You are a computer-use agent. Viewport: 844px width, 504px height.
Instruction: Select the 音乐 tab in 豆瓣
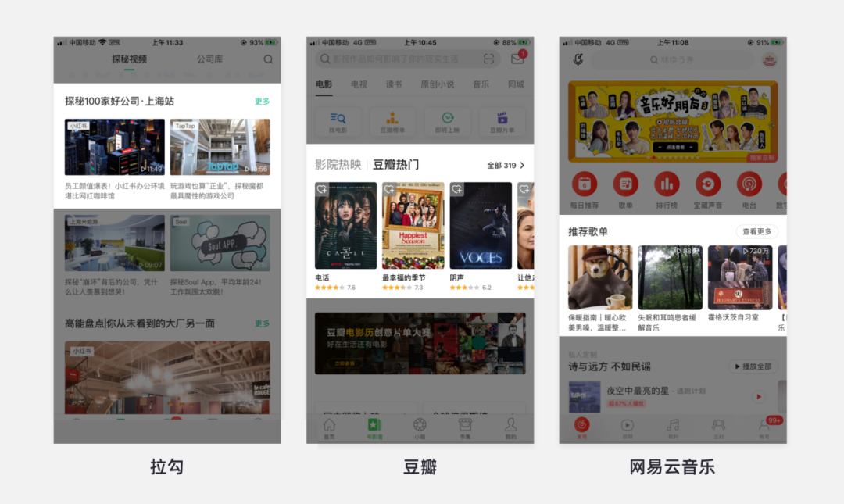tap(481, 84)
